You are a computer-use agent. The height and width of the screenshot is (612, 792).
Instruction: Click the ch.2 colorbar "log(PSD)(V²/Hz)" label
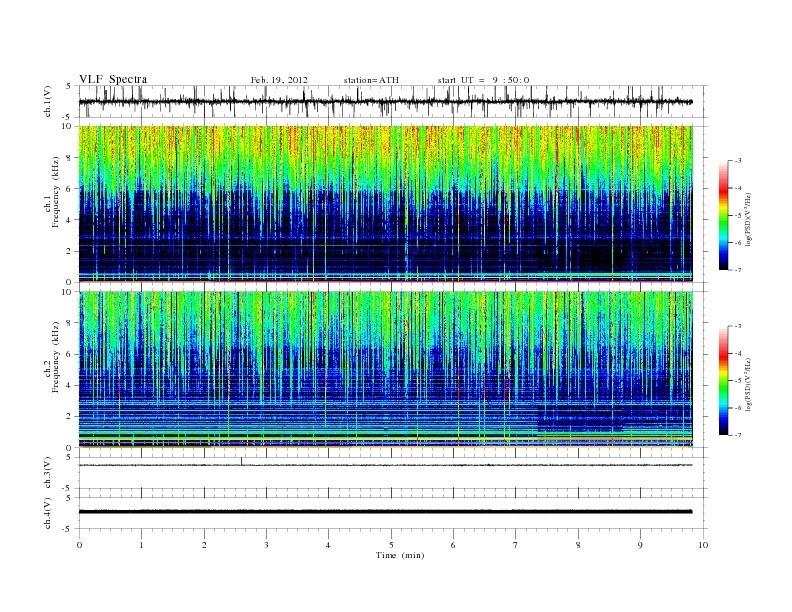[748, 384]
